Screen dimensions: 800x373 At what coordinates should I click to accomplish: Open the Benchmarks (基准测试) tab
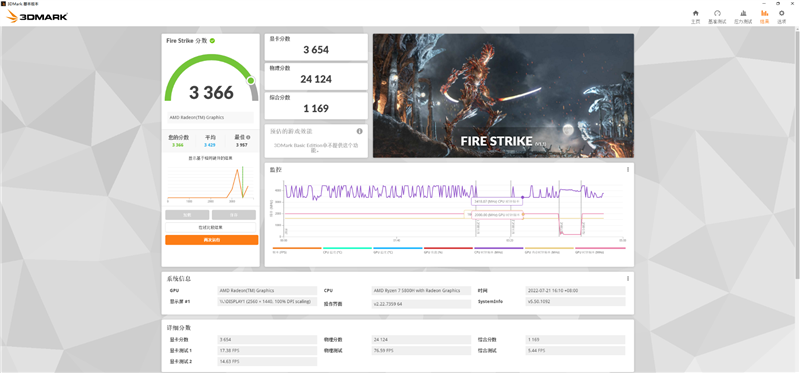(x=716, y=17)
